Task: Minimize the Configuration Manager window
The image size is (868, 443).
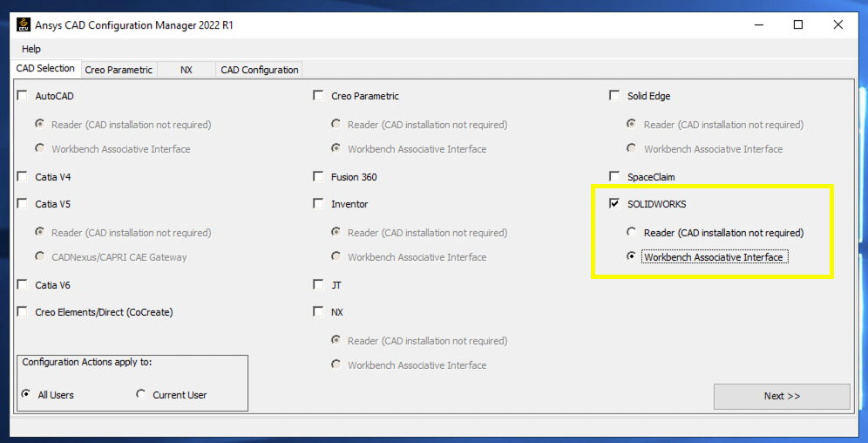Action: 758,25
